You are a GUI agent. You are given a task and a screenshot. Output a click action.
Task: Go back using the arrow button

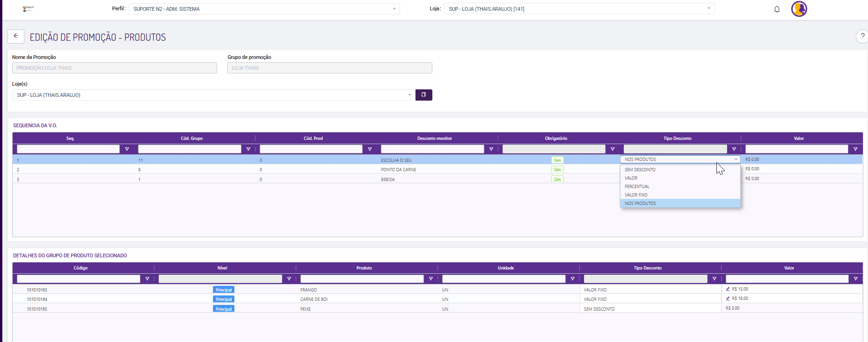16,36
